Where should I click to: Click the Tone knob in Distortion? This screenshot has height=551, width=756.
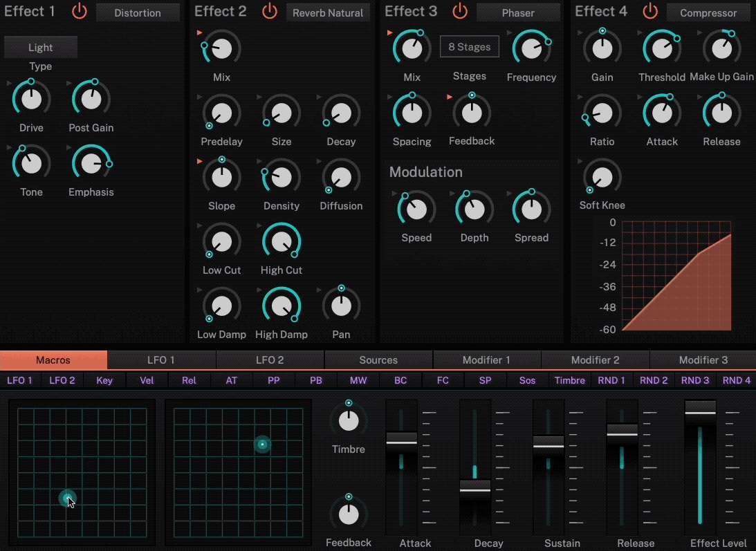31,163
